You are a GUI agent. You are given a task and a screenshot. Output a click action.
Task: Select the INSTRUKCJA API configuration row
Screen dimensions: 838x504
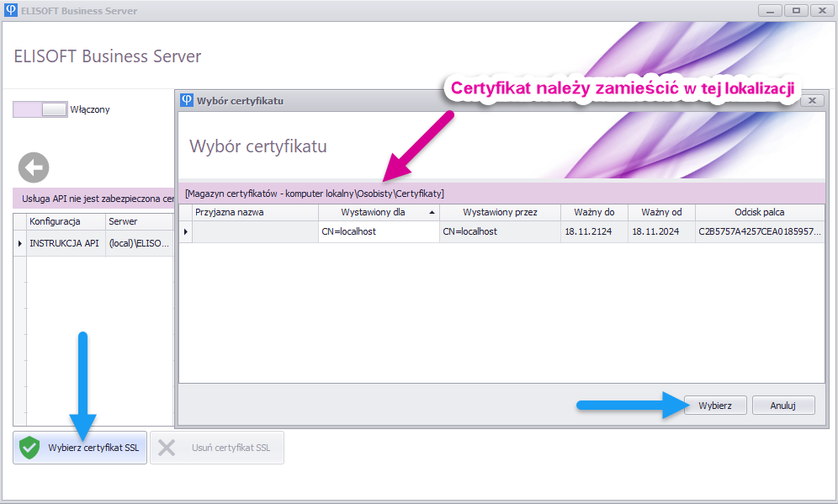pos(64,242)
